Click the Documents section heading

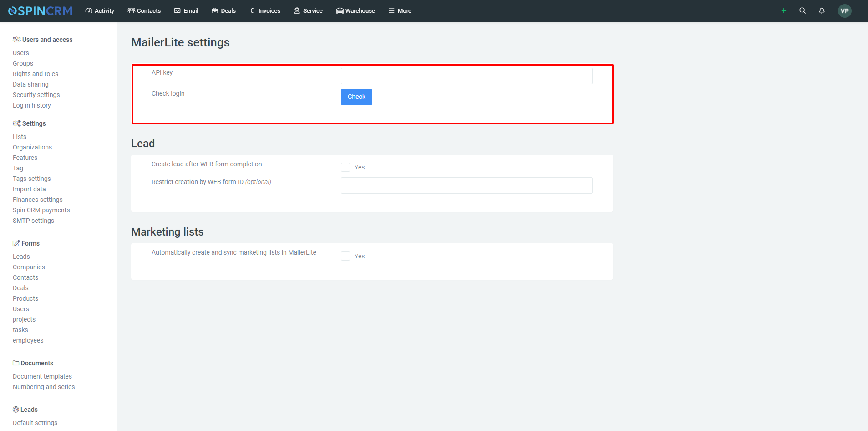click(33, 363)
